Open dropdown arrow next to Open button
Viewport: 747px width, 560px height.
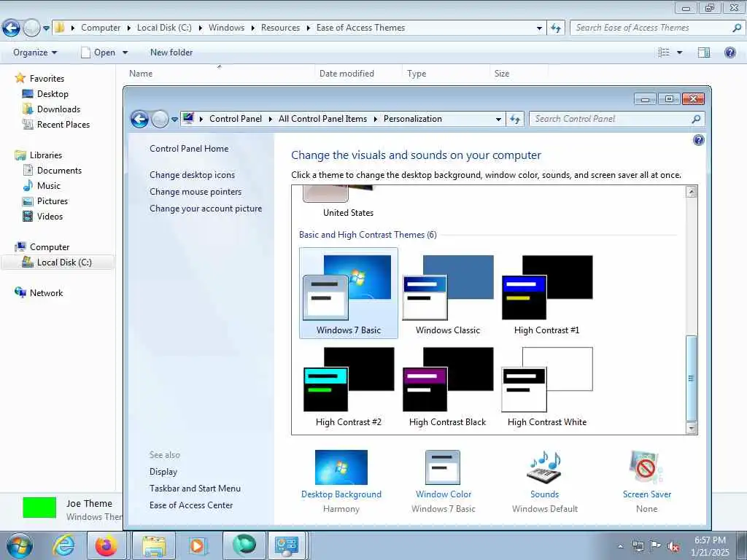coord(125,52)
